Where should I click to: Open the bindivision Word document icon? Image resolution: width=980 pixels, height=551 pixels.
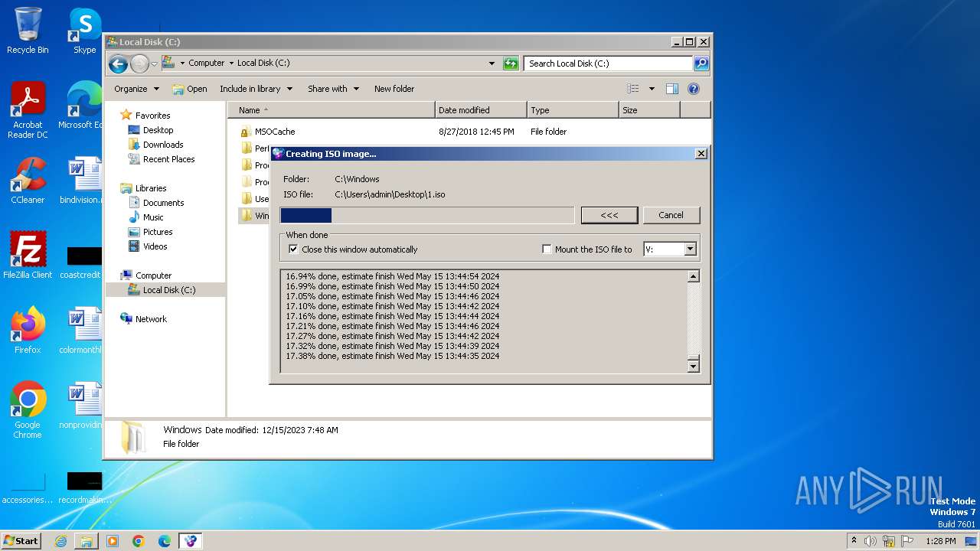(83, 181)
